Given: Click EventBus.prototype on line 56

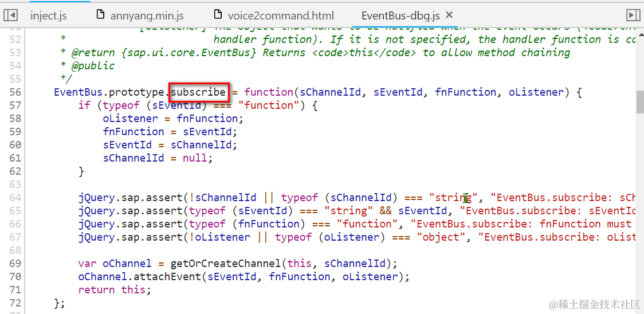Looking at the screenshot, I should pyautogui.click(x=110, y=92).
